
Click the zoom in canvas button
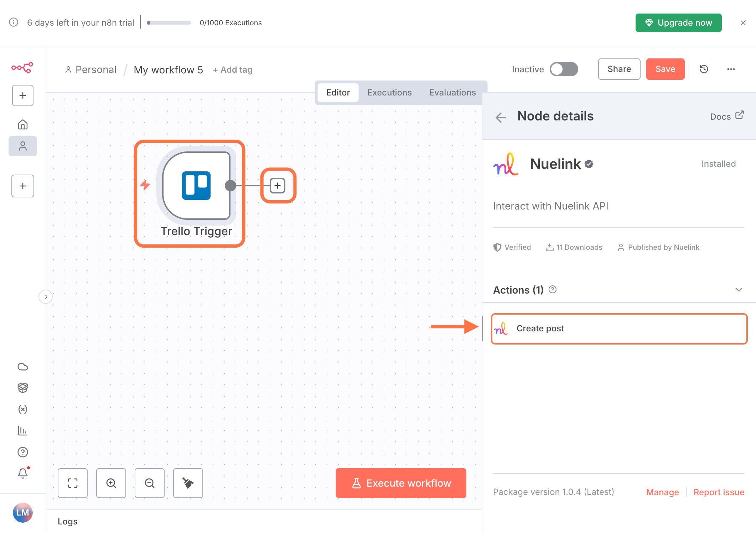click(x=111, y=483)
